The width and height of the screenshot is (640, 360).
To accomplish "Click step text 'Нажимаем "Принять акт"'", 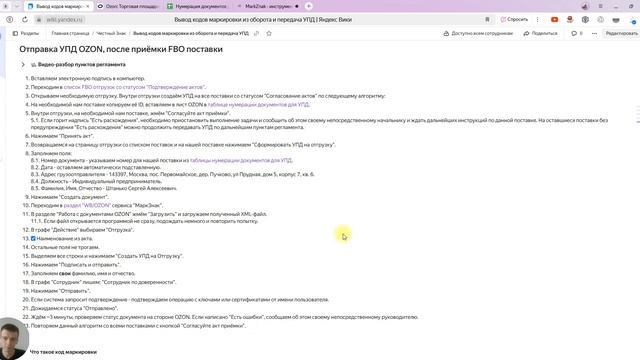I will click(x=62, y=136).
